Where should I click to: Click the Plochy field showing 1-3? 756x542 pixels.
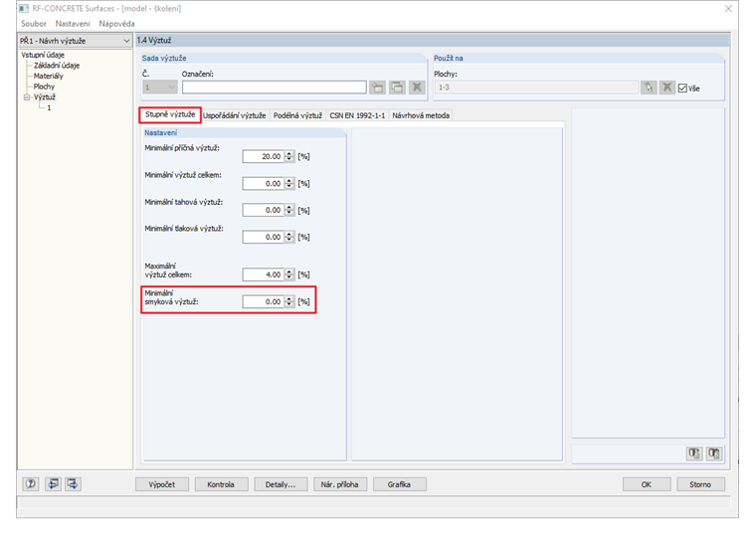(x=536, y=88)
